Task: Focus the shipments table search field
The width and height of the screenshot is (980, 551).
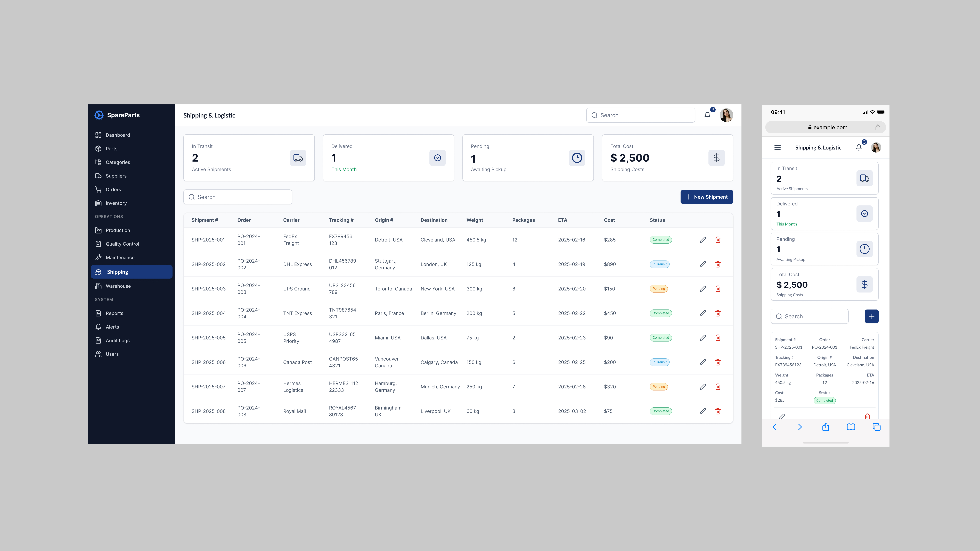Action: [238, 197]
